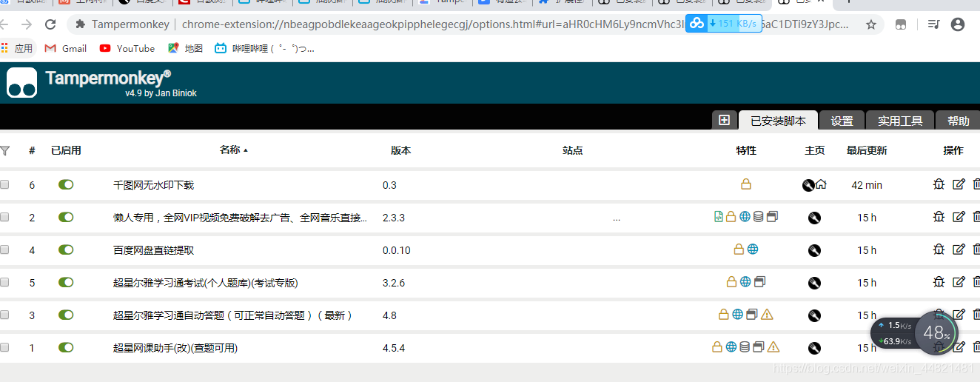Delete the 超星尔雅学习通考试 script

click(976, 282)
